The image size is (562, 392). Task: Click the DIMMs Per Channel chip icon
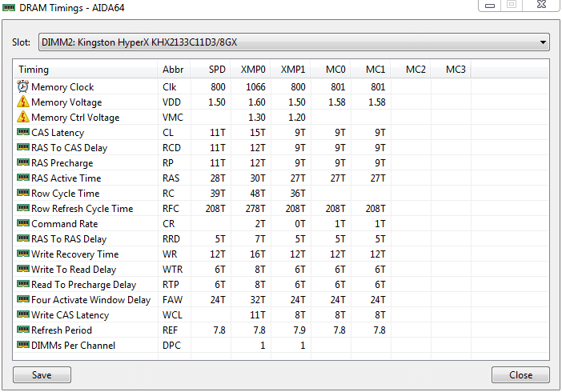22,346
